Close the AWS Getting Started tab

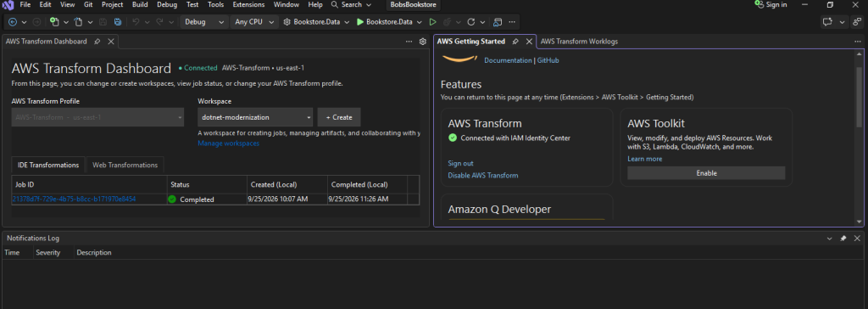pyautogui.click(x=529, y=42)
